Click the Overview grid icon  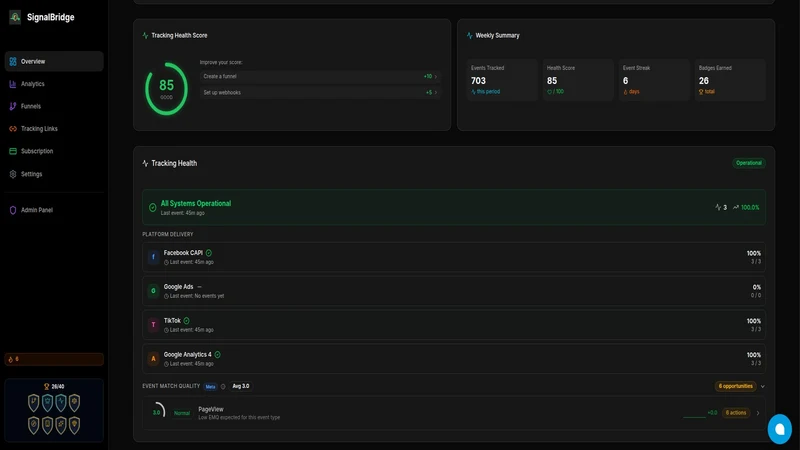click(x=13, y=61)
